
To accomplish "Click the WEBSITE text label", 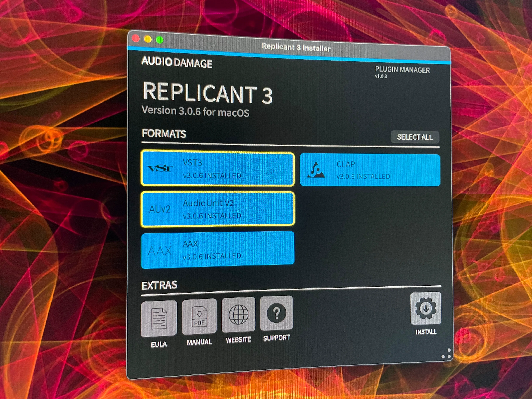I will tap(238, 340).
